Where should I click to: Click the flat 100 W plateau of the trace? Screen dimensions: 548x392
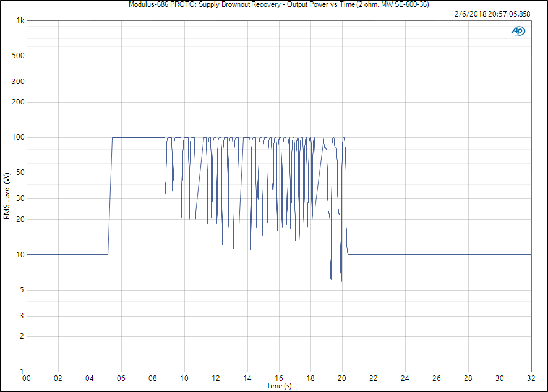[139, 138]
